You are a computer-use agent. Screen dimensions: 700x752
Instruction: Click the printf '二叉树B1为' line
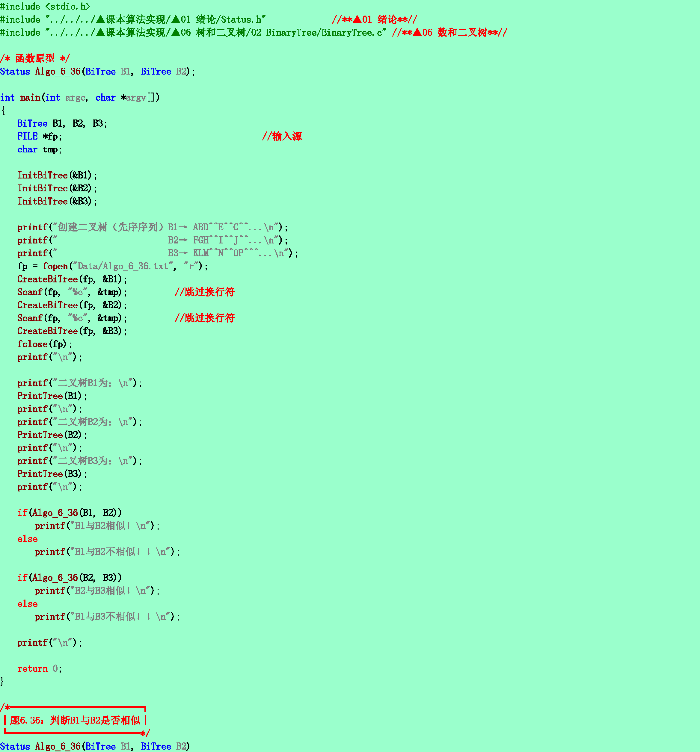pyautogui.click(x=80, y=383)
